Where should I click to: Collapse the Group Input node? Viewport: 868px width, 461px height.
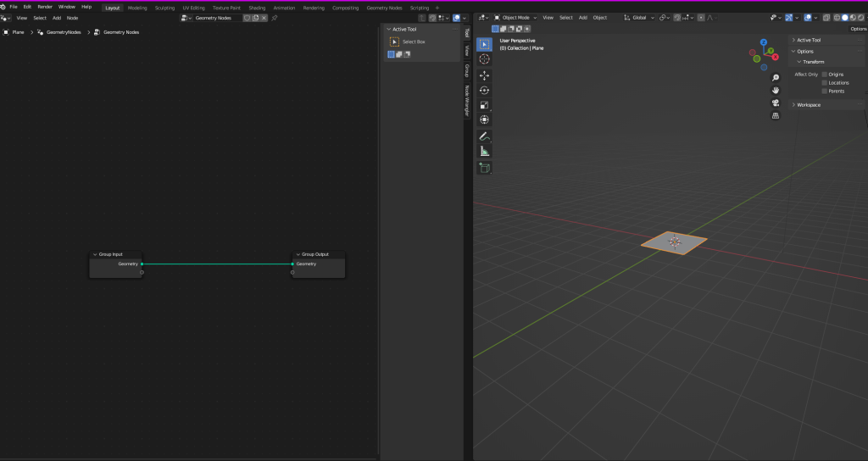[96, 254]
